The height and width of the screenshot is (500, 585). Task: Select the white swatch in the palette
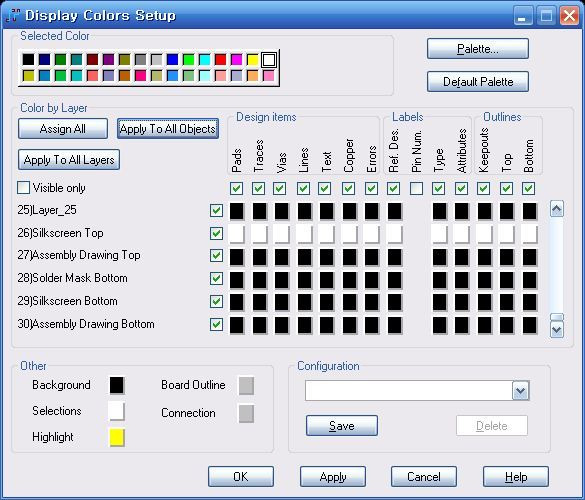point(269,60)
